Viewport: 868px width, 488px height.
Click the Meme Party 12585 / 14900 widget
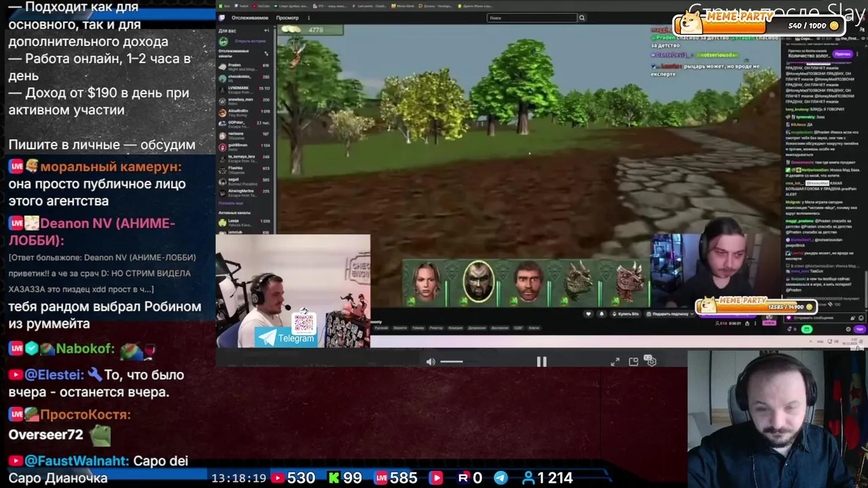coord(757,305)
